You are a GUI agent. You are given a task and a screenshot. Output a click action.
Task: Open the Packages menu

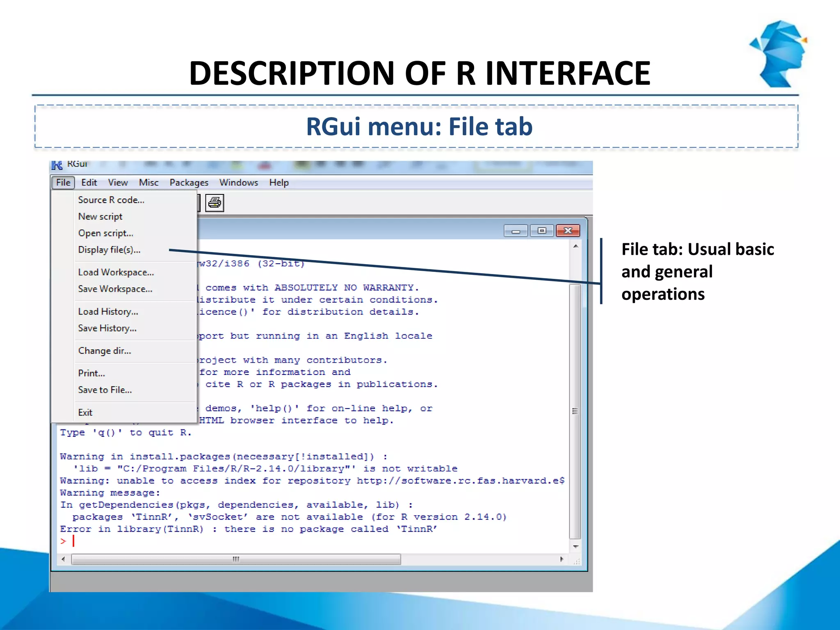tap(189, 183)
